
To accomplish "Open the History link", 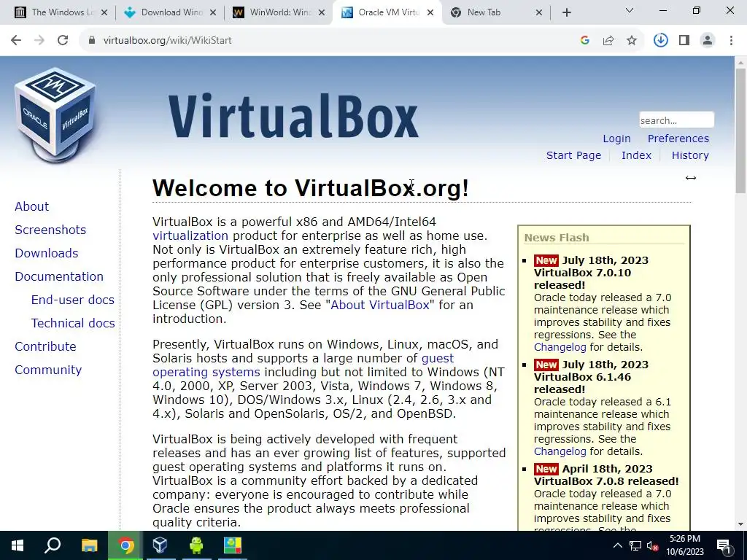I will 690,155.
